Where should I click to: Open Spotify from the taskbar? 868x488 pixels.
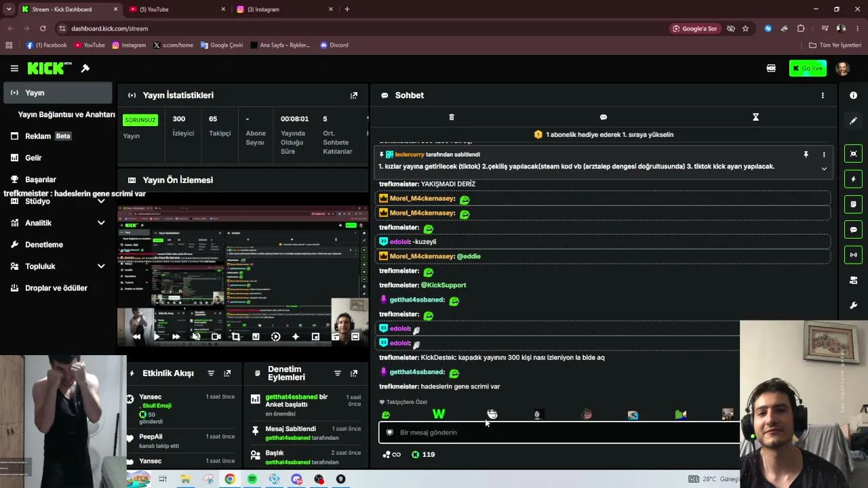pyautogui.click(x=252, y=479)
